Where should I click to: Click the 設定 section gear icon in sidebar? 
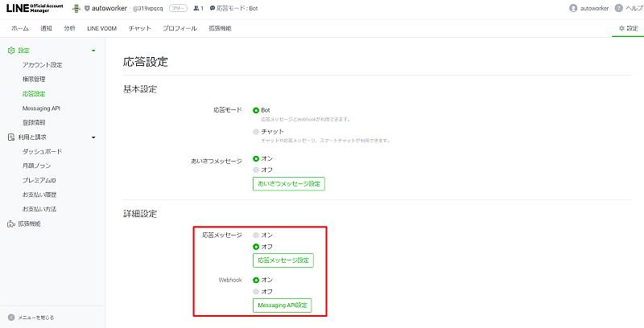[x=11, y=51]
